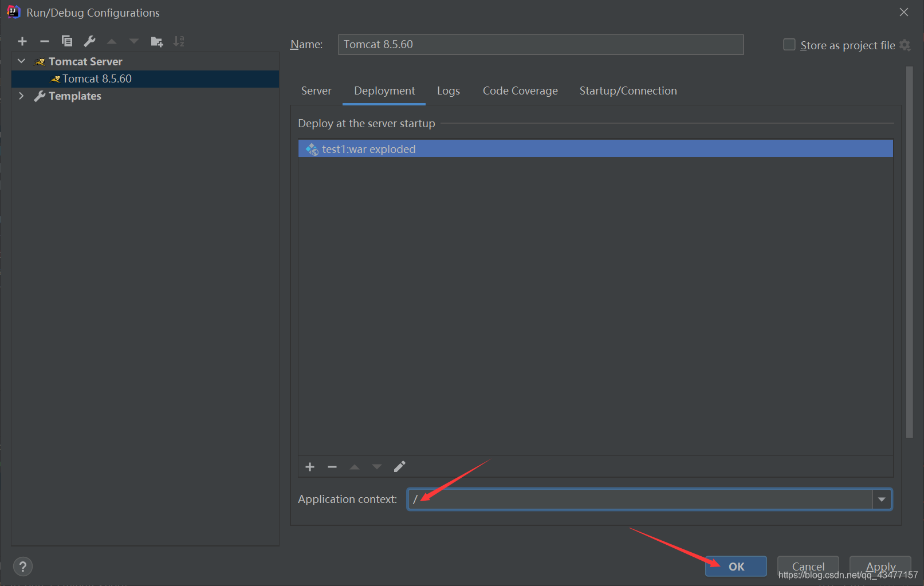
Task: Create new folder for configurations
Action: click(156, 41)
